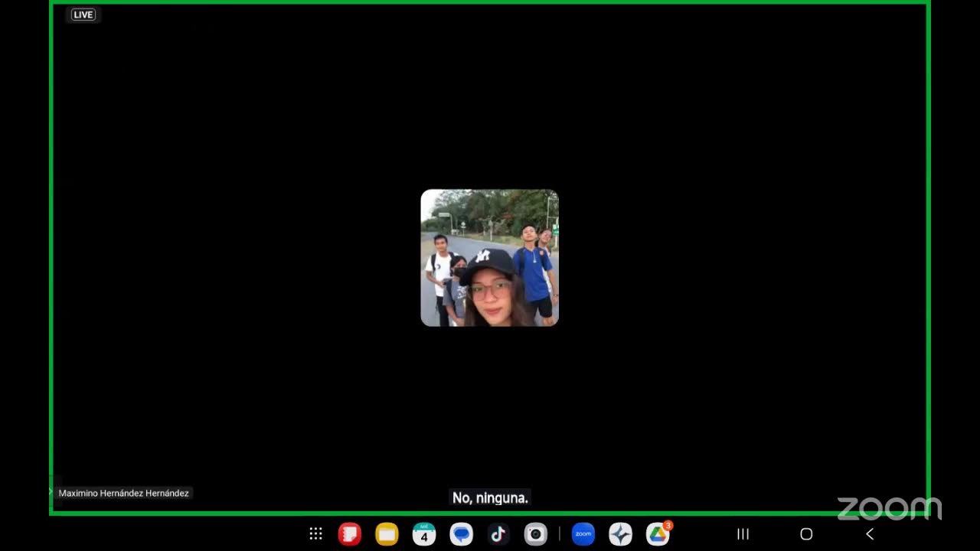Viewport: 980px width, 551px height.
Task: Open Google Drive with notification badge
Action: pyautogui.click(x=658, y=534)
